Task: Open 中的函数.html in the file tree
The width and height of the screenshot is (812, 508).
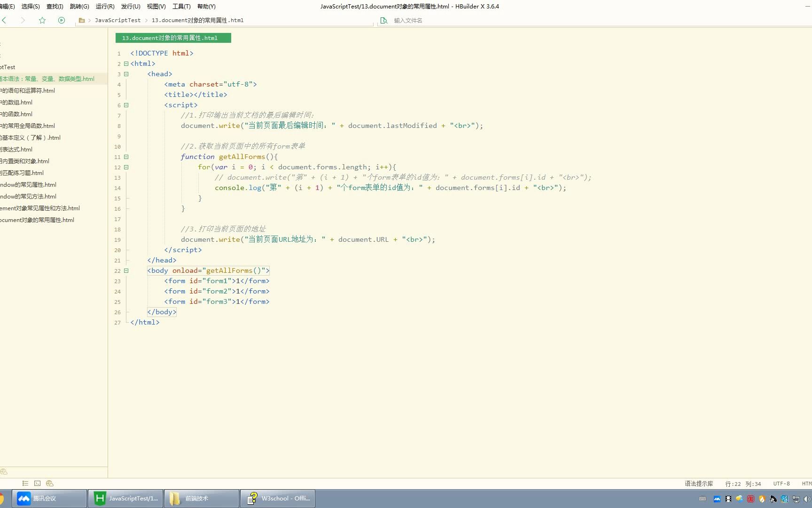Action: [16, 114]
